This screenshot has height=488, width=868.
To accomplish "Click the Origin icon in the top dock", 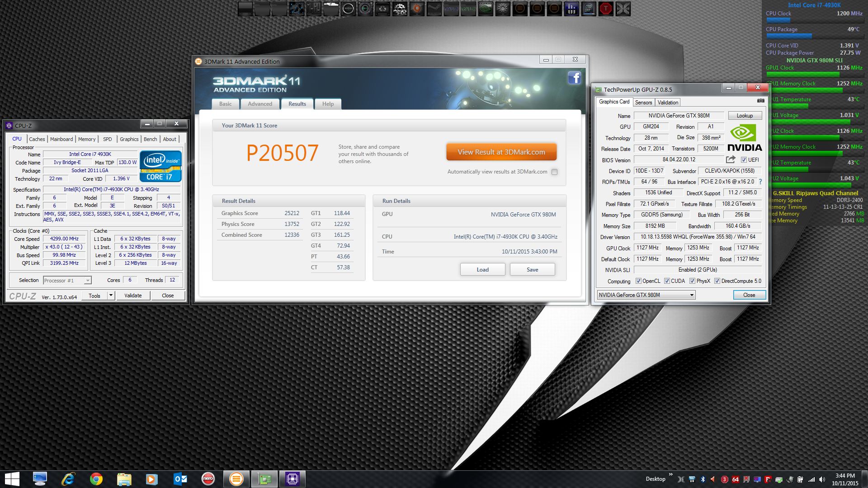I will point(417,8).
